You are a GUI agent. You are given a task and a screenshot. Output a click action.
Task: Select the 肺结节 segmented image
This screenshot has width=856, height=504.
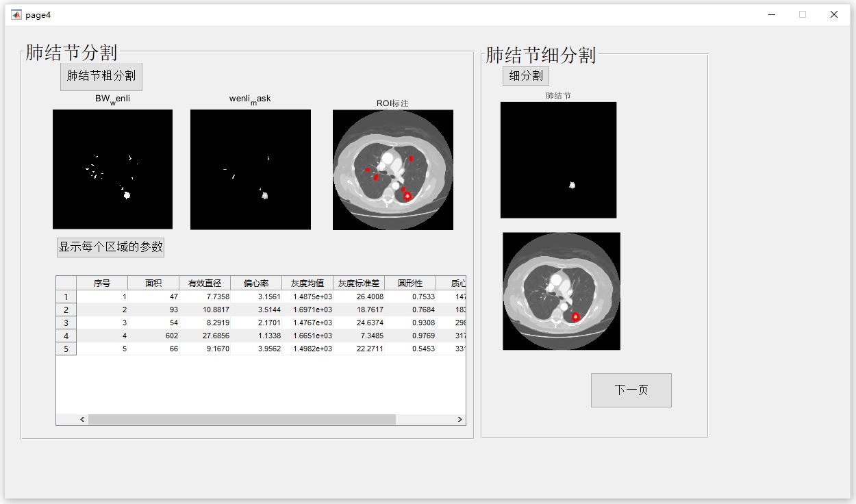pyautogui.click(x=558, y=160)
